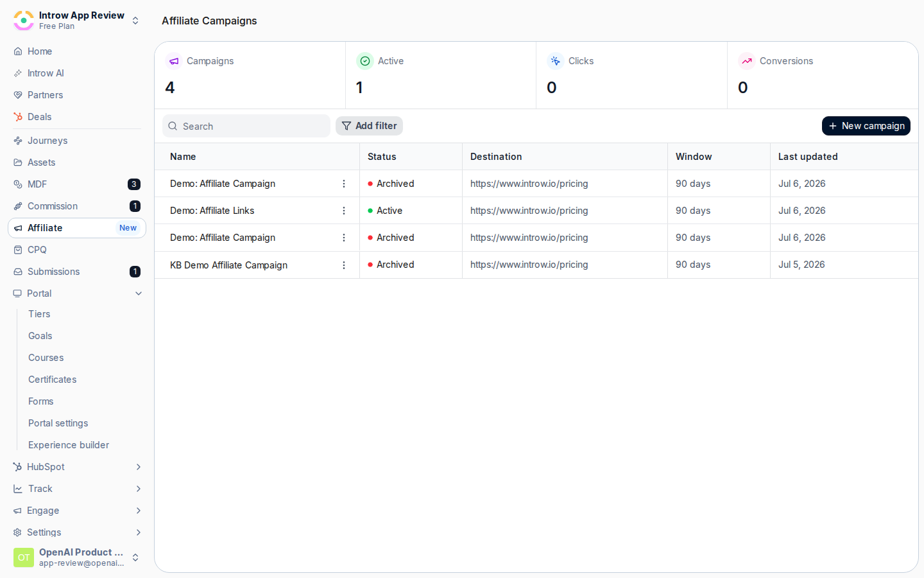Click the Engage megaphone icon
924x578 pixels.
(x=17, y=511)
